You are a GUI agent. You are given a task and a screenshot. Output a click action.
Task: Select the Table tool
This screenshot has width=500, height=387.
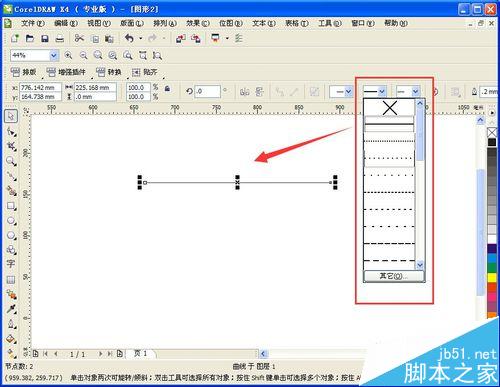tap(11, 280)
